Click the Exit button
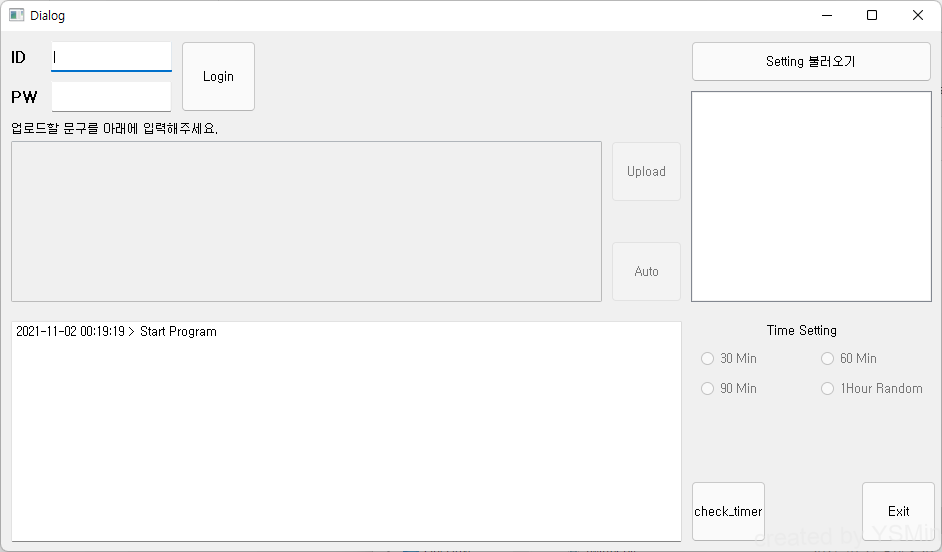 [898, 511]
